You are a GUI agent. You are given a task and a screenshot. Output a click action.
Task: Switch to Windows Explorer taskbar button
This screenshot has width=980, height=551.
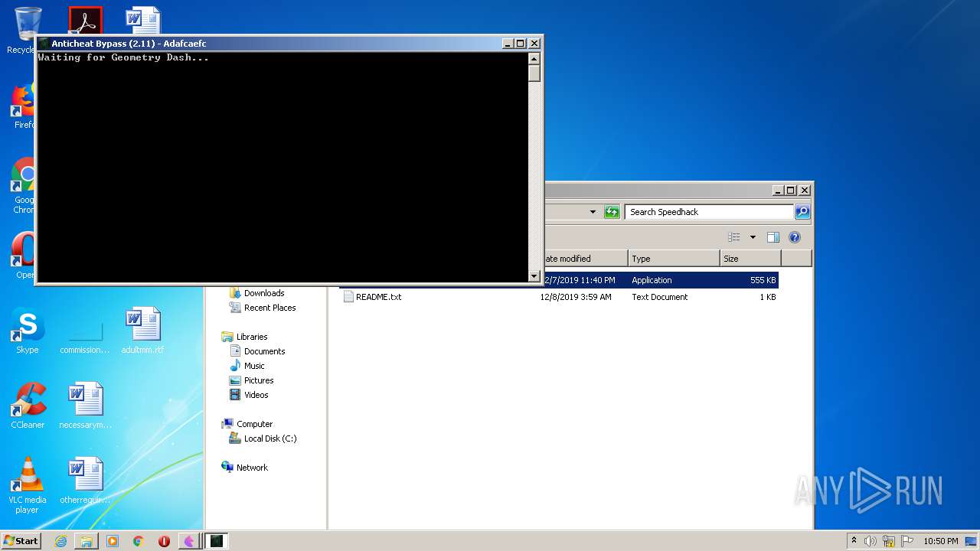pos(87,541)
